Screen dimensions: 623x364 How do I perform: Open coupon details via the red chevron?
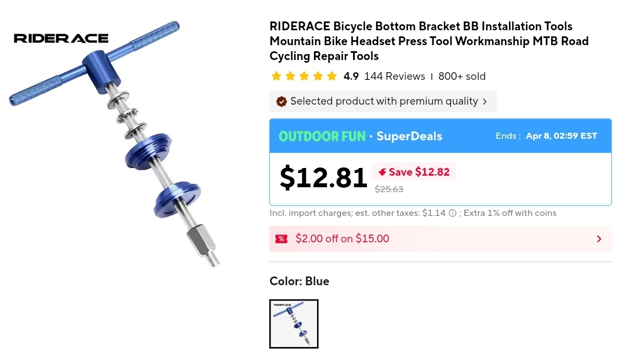click(x=599, y=239)
